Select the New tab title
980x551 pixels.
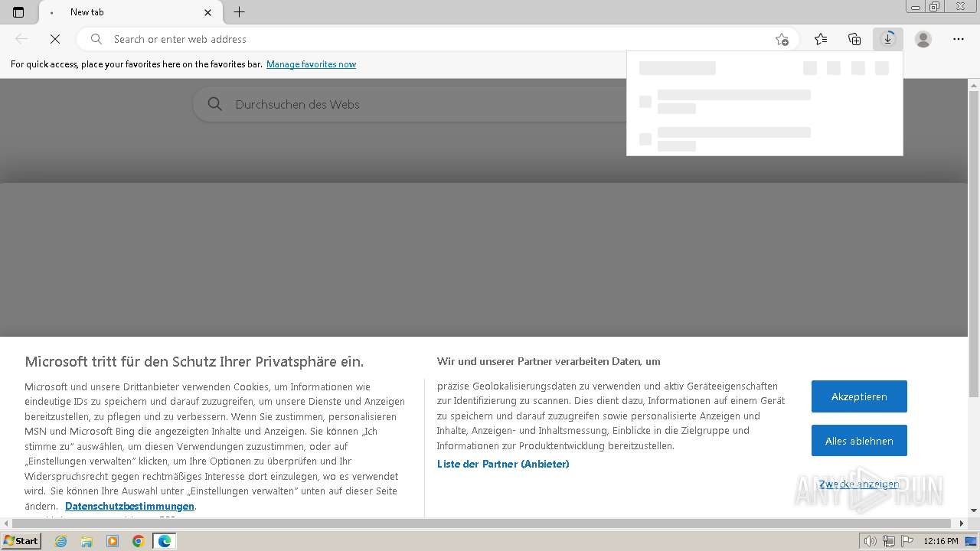[x=87, y=12]
